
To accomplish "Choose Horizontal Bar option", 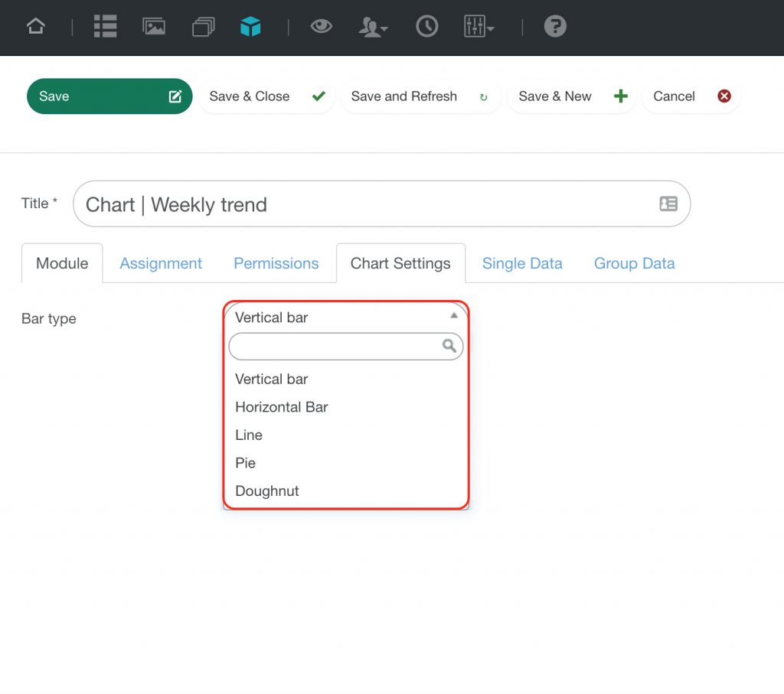I will 345,407.
